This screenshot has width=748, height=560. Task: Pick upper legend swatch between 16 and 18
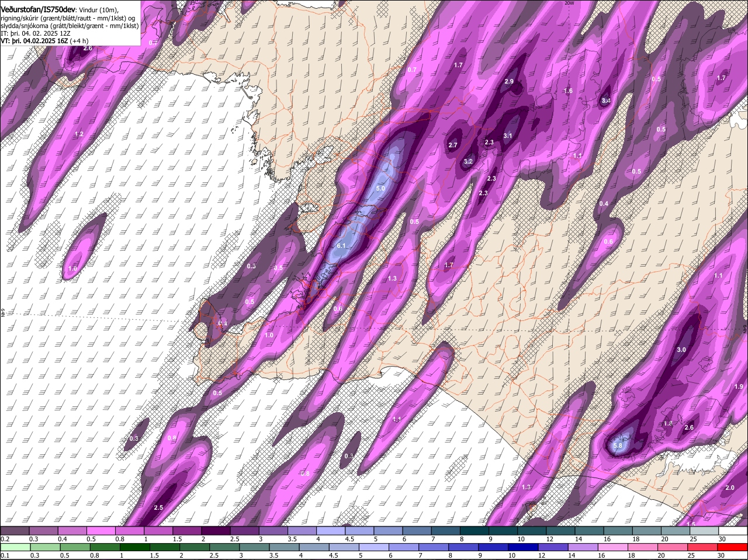[x=618, y=531]
